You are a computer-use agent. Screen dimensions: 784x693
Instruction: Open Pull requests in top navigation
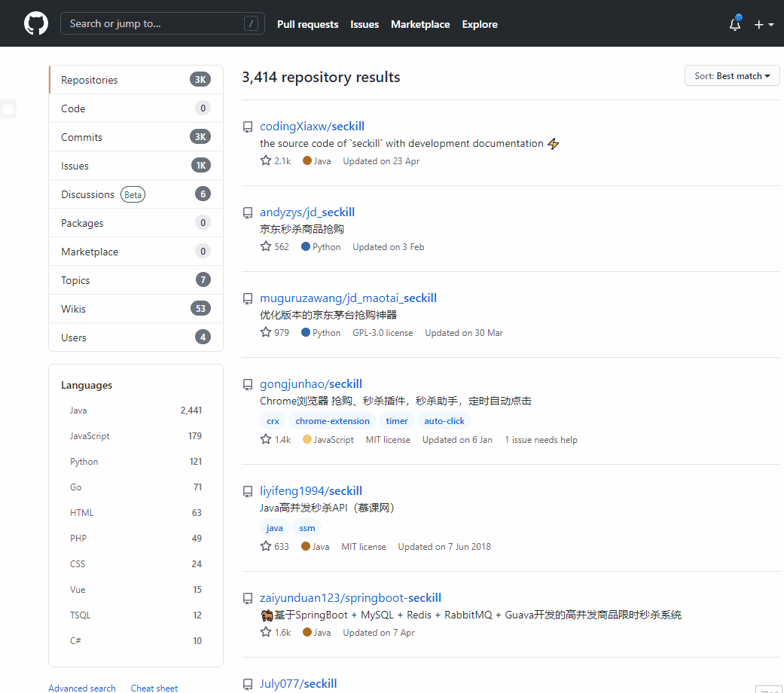tap(307, 24)
